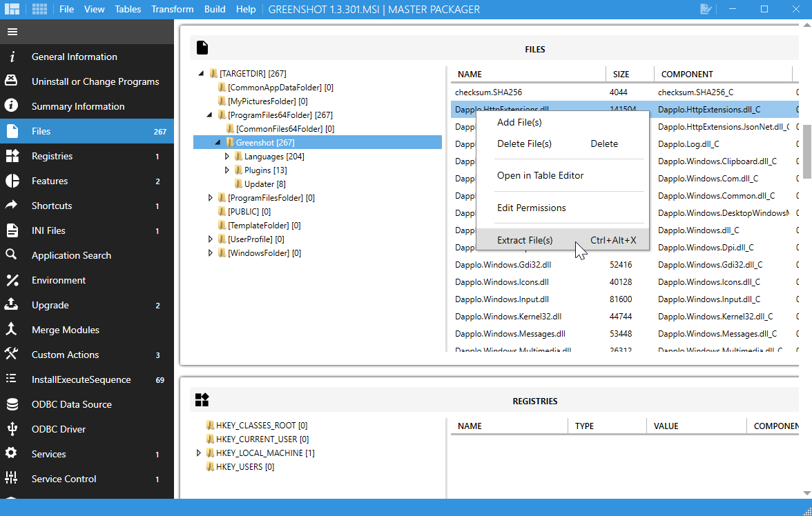
Task: Expand HKEY_LOCAL_MACHINE registry node
Action: coord(200,453)
